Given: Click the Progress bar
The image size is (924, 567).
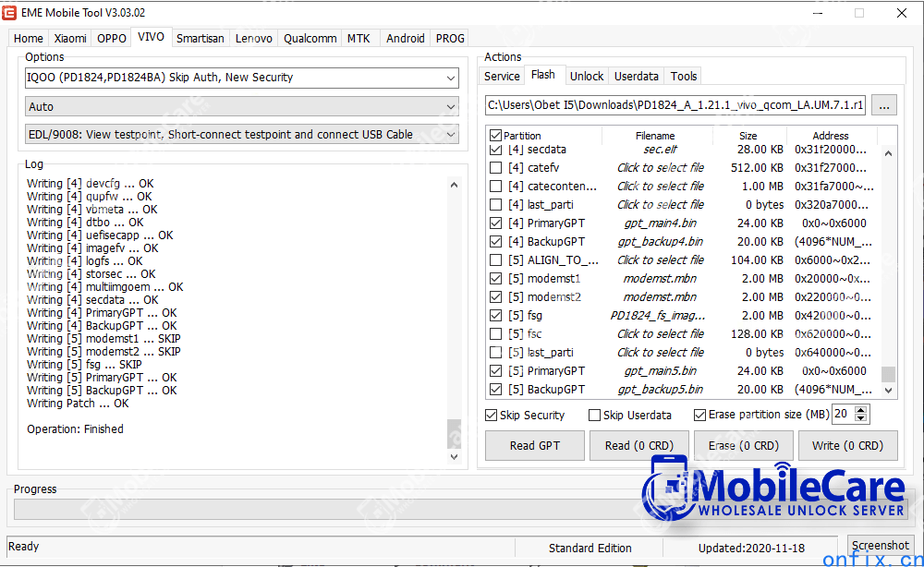Looking at the screenshot, I should click(461, 510).
